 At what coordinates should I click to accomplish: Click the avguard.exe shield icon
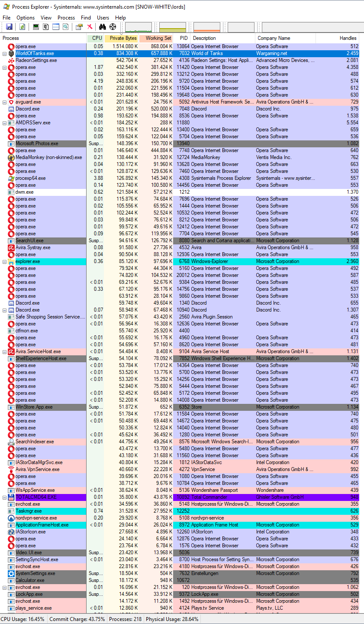(x=11, y=102)
